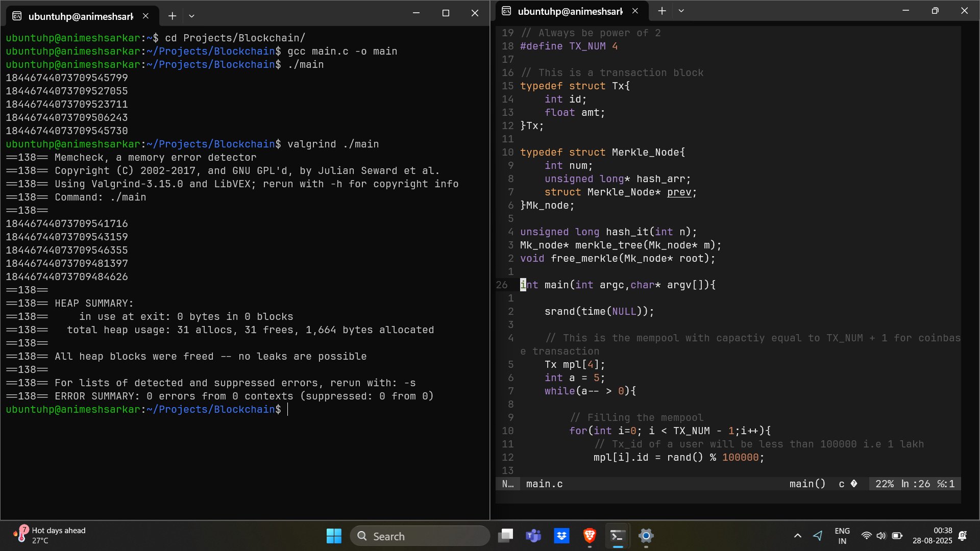Image resolution: width=980 pixels, height=551 pixels.
Task: Show hidden system tray icons
Action: tap(797, 536)
